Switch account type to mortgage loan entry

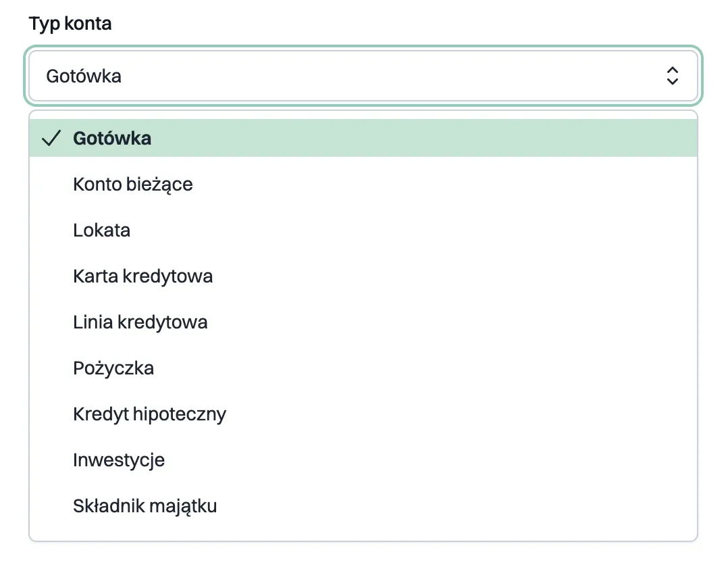(x=150, y=414)
